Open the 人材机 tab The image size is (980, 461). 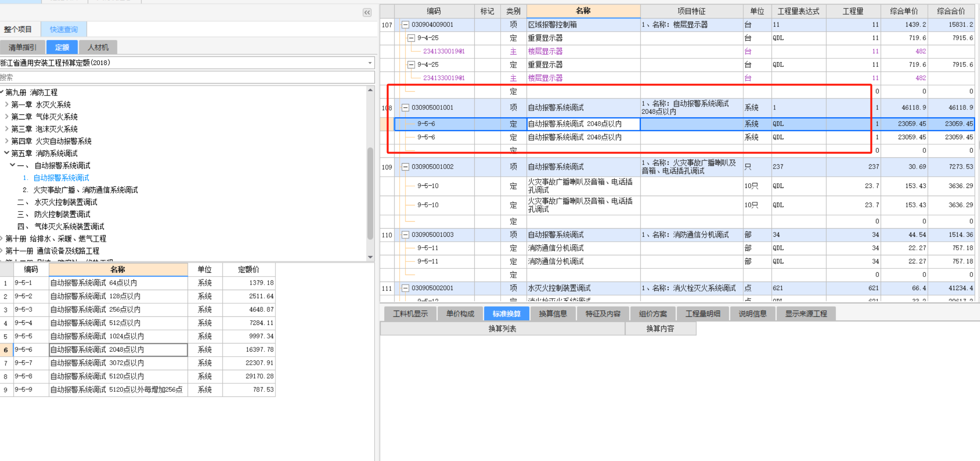tap(98, 48)
